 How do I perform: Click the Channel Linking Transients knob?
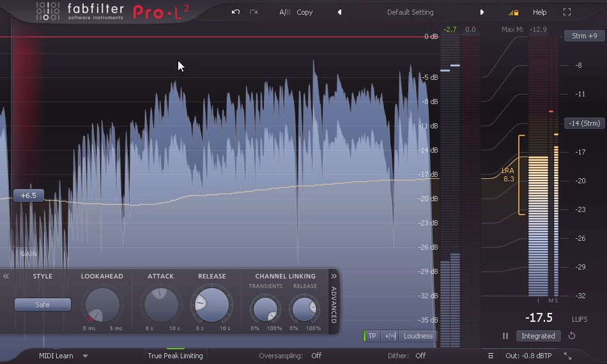point(265,308)
